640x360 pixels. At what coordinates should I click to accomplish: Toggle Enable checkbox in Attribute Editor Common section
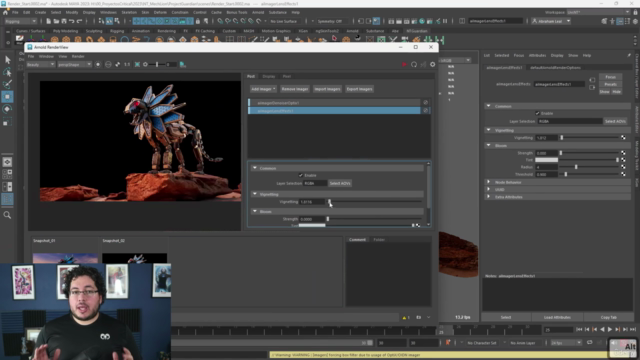(537, 113)
